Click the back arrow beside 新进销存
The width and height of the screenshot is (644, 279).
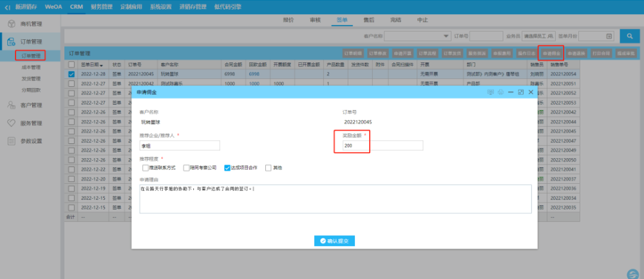click(7, 7)
